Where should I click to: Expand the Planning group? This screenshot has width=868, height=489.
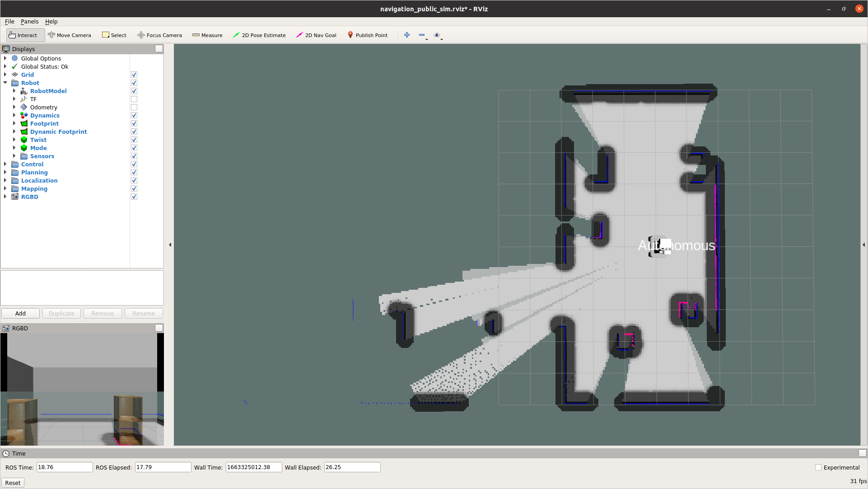[5, 172]
